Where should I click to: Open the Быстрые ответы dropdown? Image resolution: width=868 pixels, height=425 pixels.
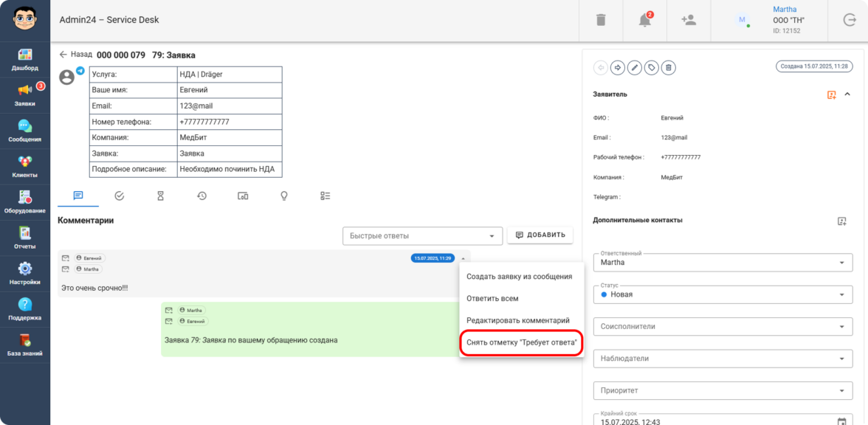pyautogui.click(x=422, y=236)
